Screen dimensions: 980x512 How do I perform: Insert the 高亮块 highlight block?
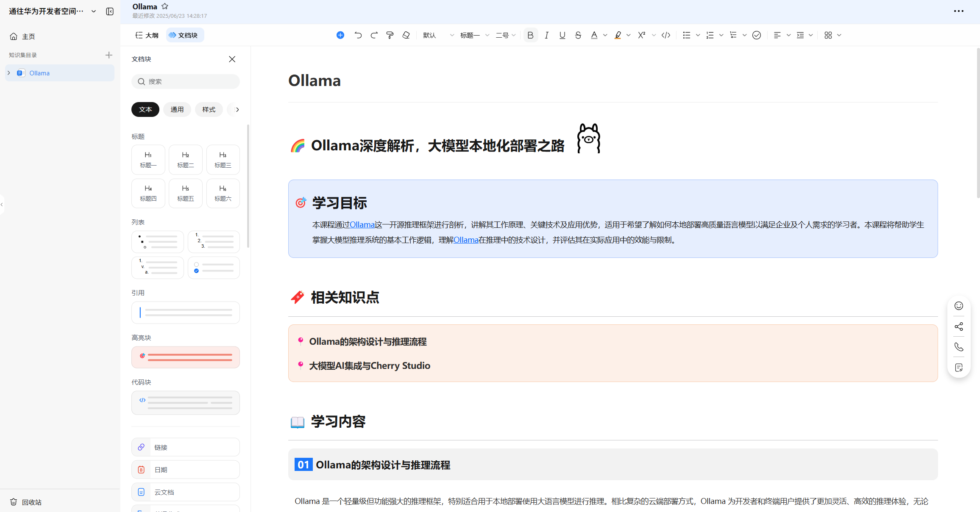[x=186, y=357]
